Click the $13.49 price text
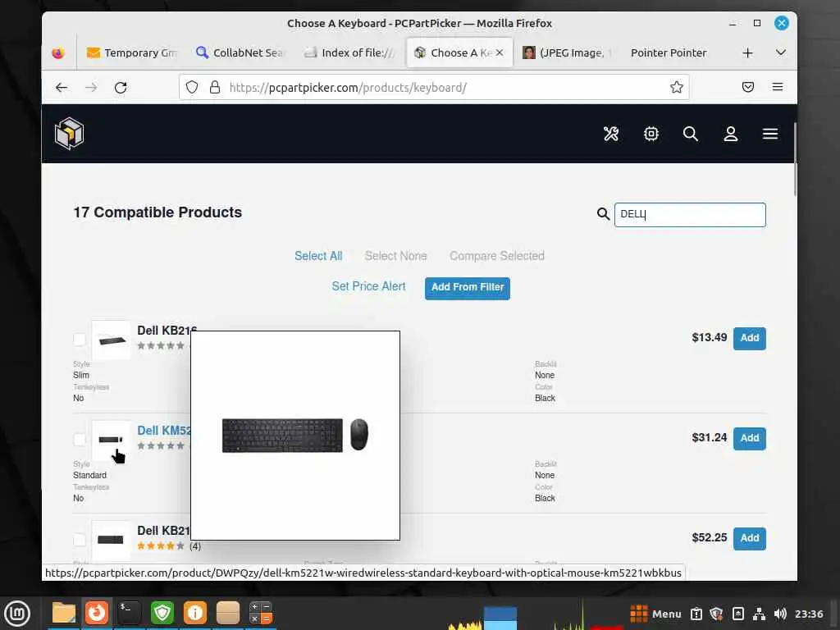The image size is (840, 630). pyautogui.click(x=710, y=337)
